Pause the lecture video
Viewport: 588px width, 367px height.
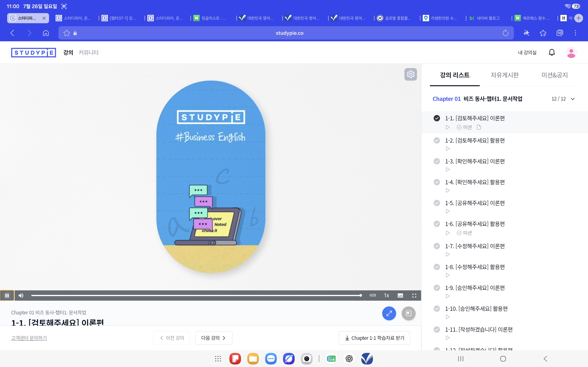click(7, 295)
